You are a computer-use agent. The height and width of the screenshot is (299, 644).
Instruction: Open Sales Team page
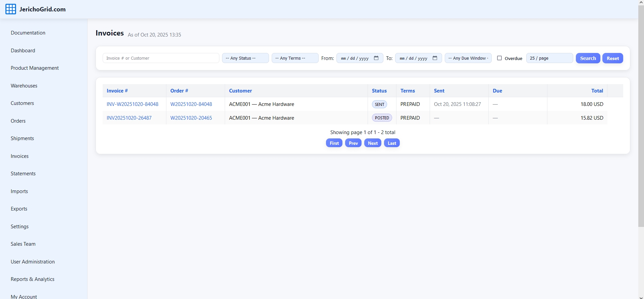pos(23,244)
